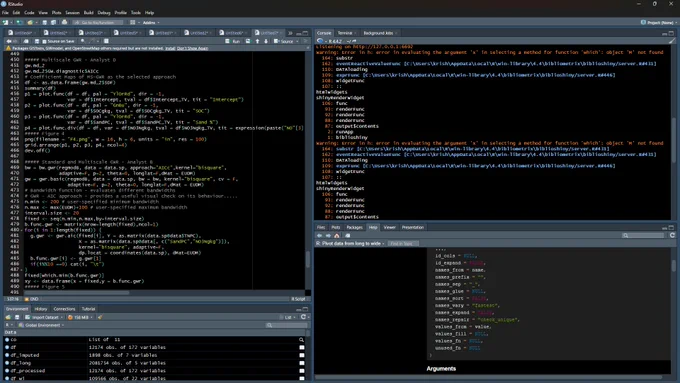
Task: Click the workspace panes grid icon
Action: [132, 23]
